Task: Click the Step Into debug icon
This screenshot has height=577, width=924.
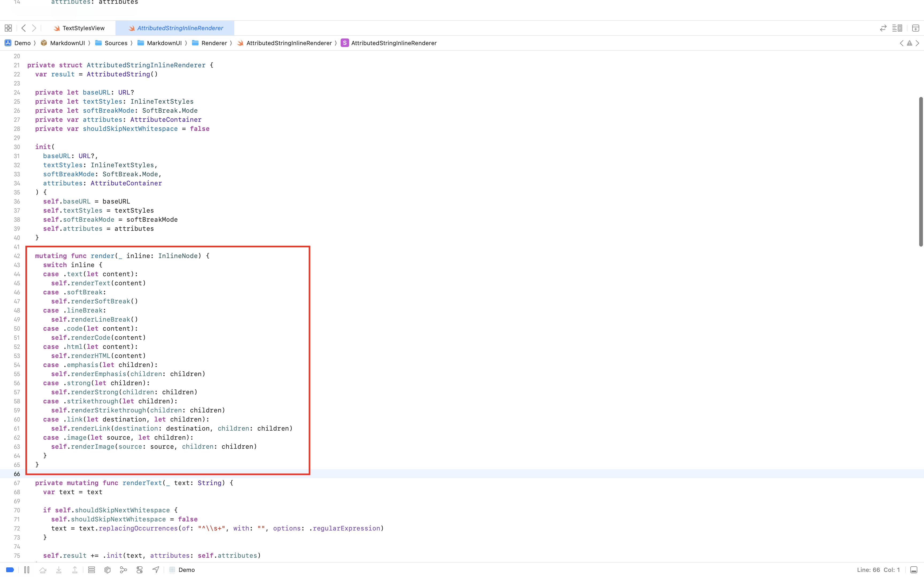Action: coord(59,570)
